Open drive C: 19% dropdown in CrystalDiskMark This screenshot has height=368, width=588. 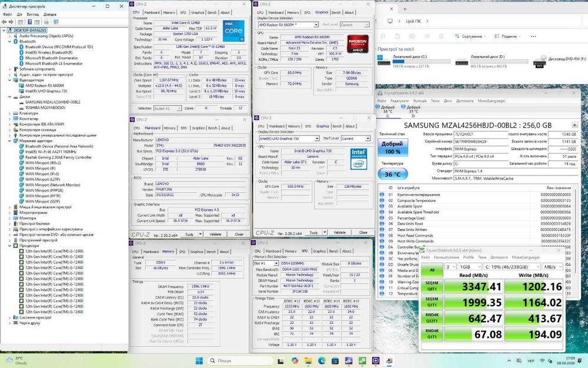click(x=512, y=267)
